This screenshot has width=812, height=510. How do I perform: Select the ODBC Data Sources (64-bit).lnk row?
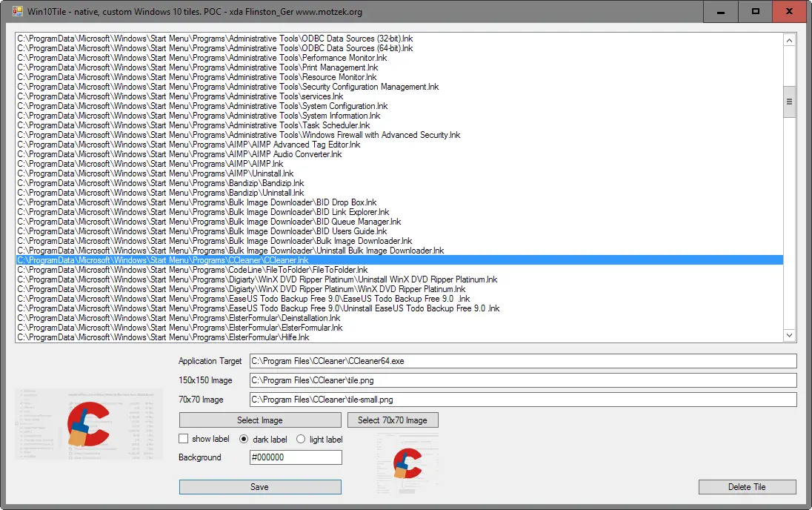click(x=399, y=48)
